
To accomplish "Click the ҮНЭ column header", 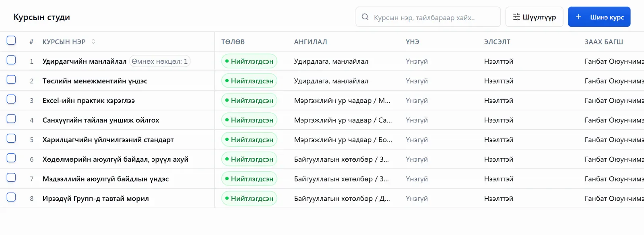I will [413, 42].
